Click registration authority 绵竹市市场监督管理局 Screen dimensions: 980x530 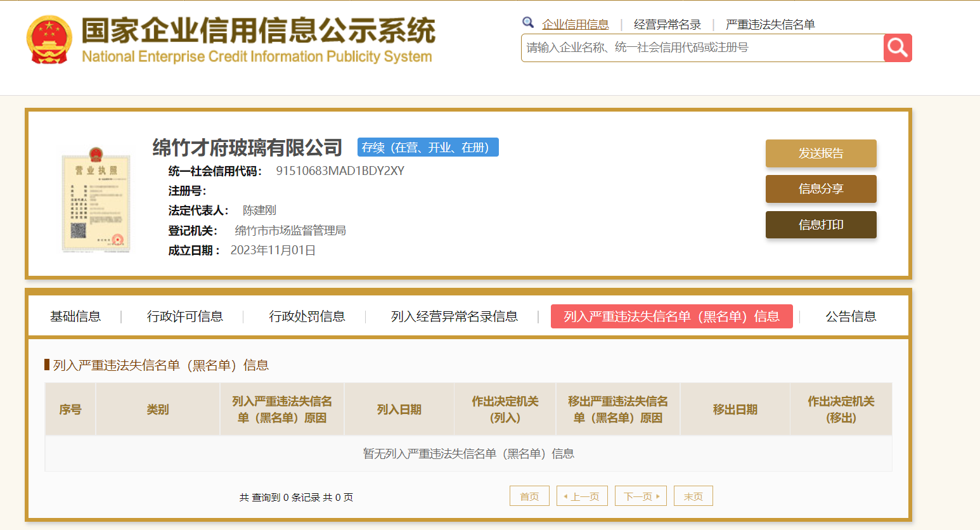pos(290,230)
